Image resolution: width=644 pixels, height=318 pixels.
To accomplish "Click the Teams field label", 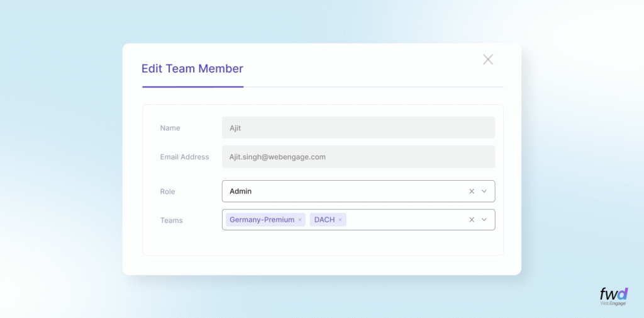I will (x=171, y=220).
